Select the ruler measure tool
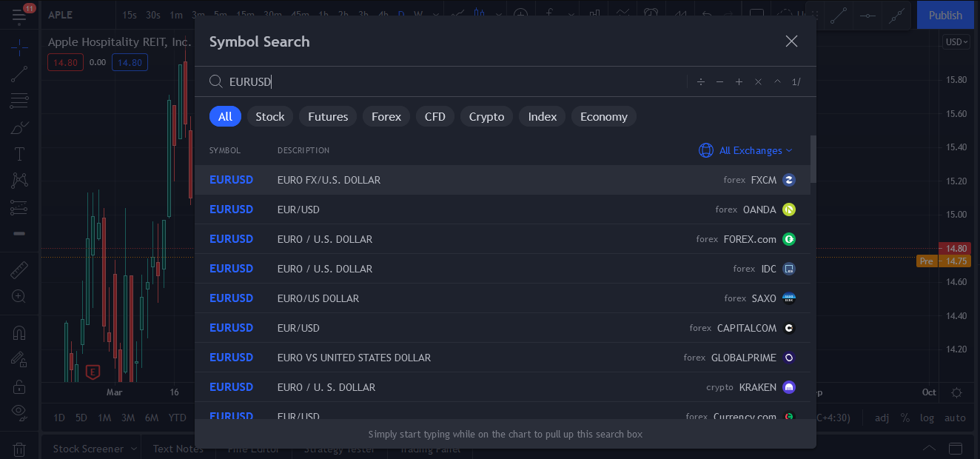980x459 pixels. click(x=19, y=269)
